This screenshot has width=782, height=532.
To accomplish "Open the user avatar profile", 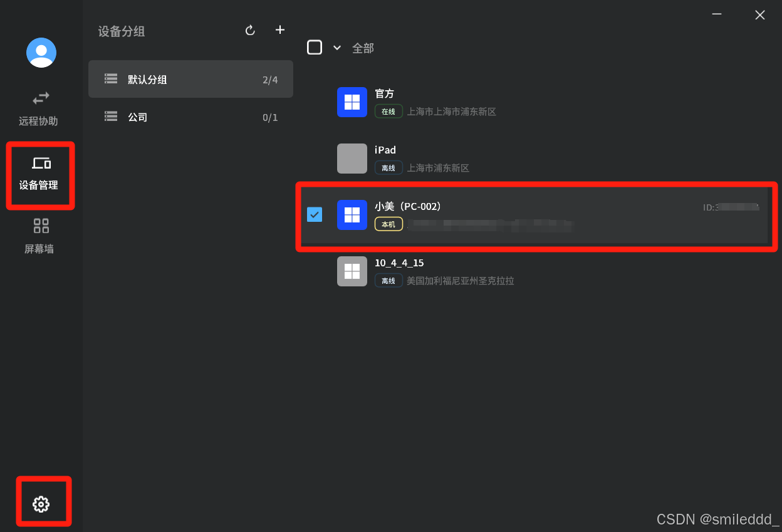I will 41,53.
